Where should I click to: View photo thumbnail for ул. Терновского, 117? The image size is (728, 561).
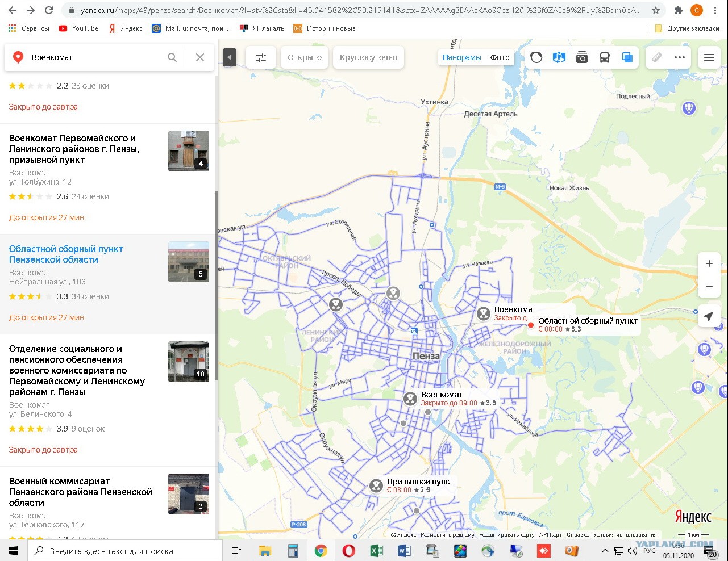coord(189,494)
